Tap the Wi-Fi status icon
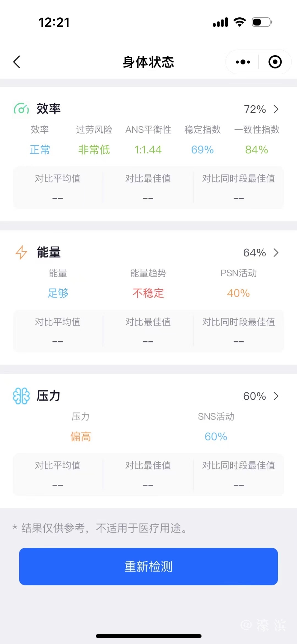 [x=240, y=22]
